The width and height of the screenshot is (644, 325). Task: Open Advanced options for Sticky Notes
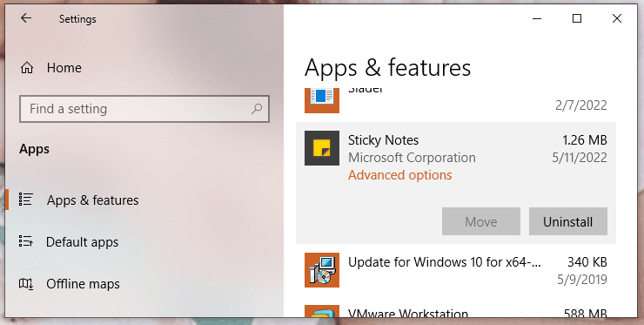[x=400, y=175]
